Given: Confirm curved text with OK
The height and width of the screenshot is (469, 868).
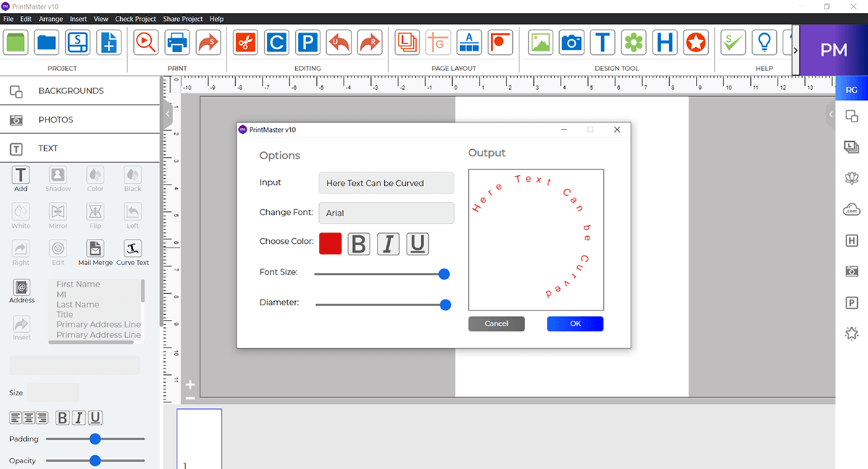Looking at the screenshot, I should click(x=574, y=324).
